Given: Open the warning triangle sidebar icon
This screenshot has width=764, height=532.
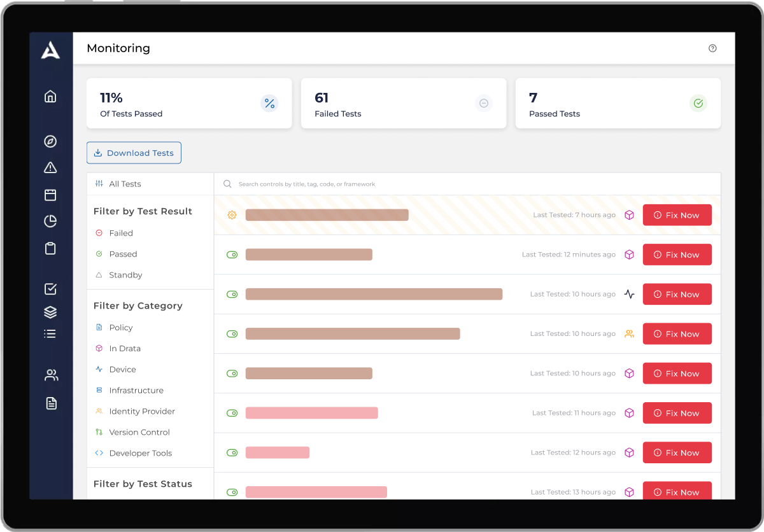Looking at the screenshot, I should click(x=50, y=167).
